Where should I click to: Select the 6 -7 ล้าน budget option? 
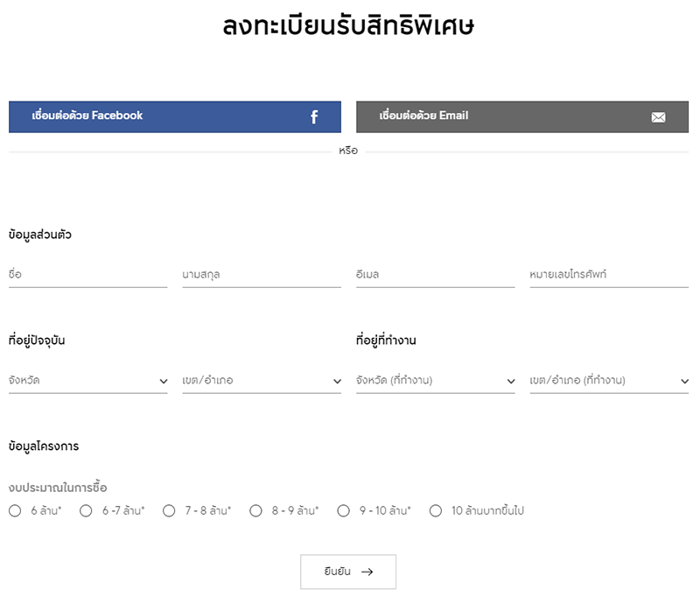click(x=86, y=510)
